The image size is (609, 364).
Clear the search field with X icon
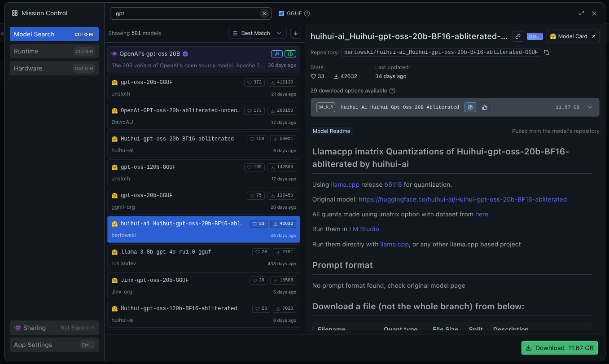[264, 13]
